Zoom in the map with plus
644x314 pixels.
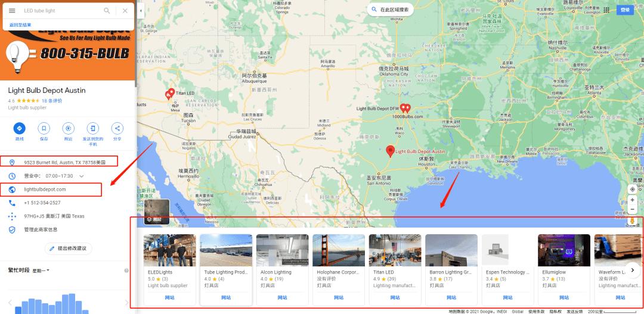632,200
